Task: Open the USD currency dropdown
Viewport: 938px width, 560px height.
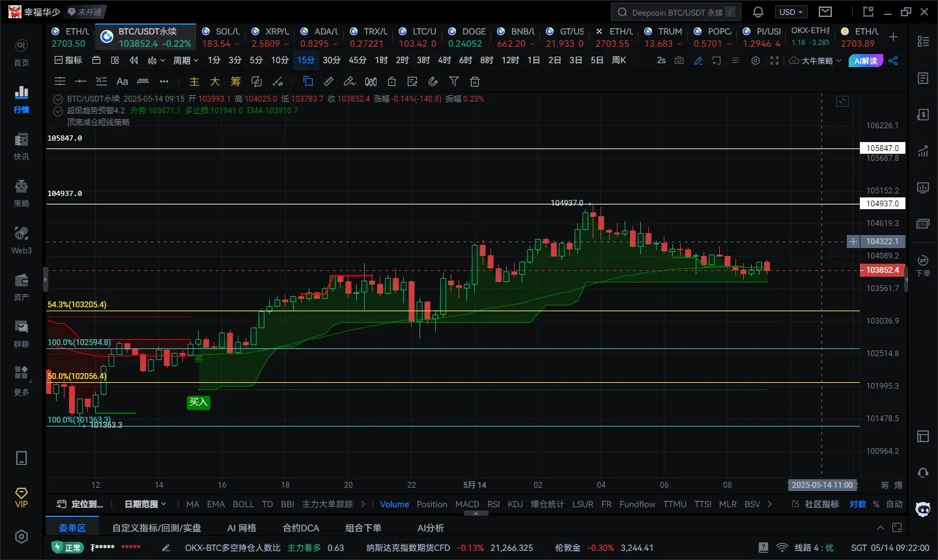Action: pos(791,12)
